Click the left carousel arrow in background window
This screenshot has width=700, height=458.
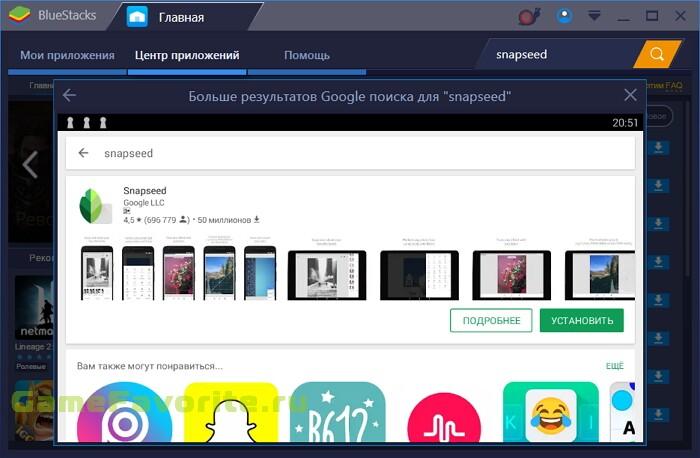click(30, 165)
